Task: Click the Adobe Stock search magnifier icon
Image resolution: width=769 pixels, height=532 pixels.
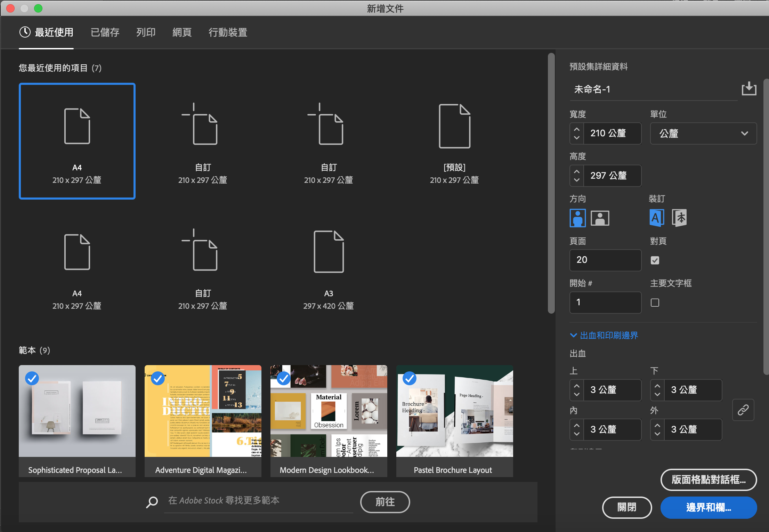Action: point(152,502)
